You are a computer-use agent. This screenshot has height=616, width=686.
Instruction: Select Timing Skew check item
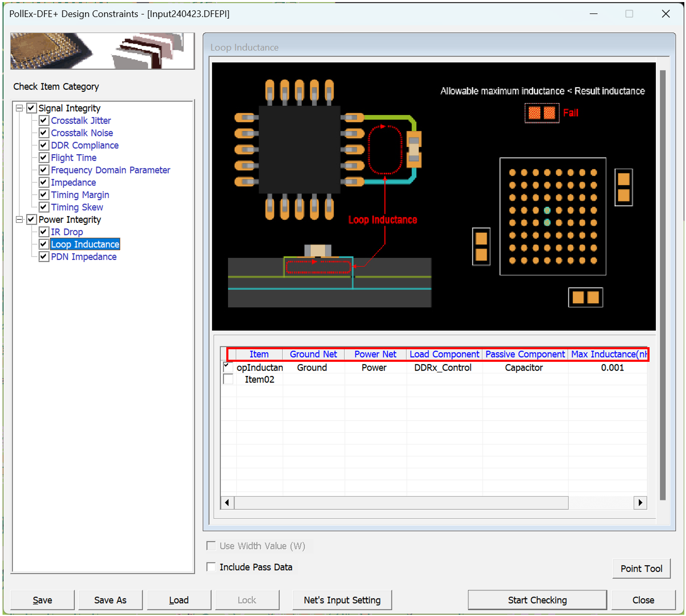(x=77, y=207)
